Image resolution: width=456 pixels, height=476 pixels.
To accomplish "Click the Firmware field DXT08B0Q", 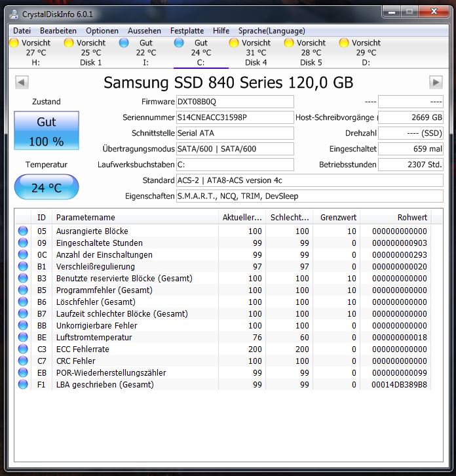I will [235, 102].
